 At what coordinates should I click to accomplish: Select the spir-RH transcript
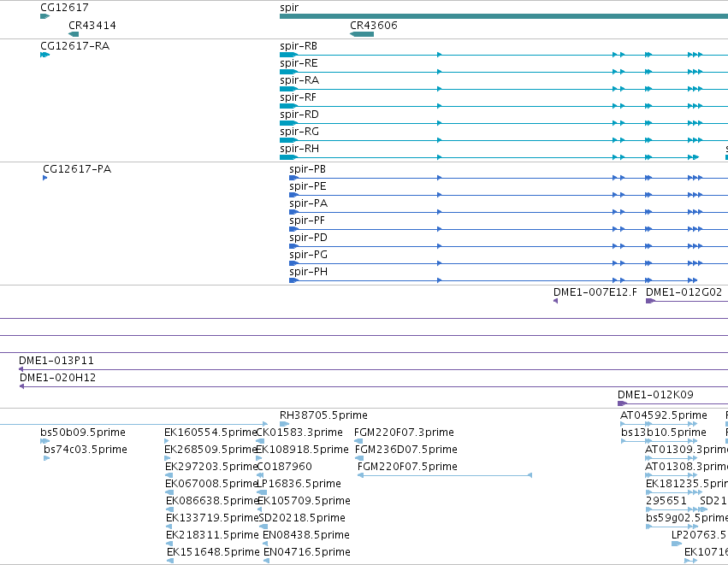tap(299, 149)
